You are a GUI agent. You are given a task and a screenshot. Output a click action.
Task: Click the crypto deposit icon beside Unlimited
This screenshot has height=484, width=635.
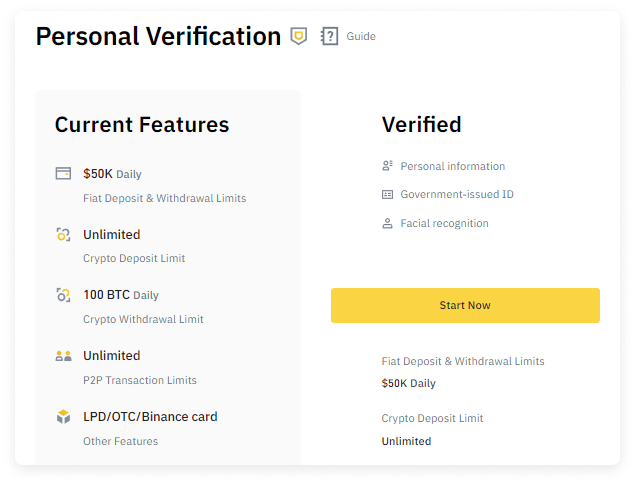(x=63, y=235)
